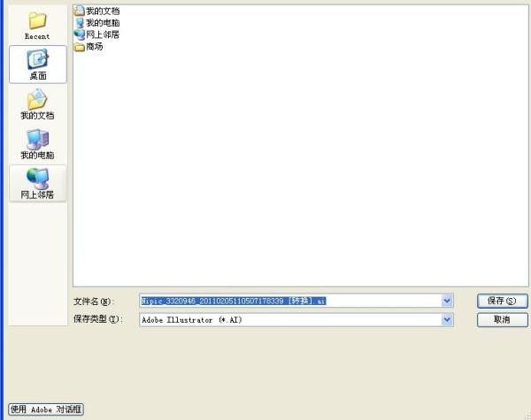Viewport: 531px width, 420px height.
Task: Click the 使用 Adobe 对话框 button
Action: [x=46, y=409]
